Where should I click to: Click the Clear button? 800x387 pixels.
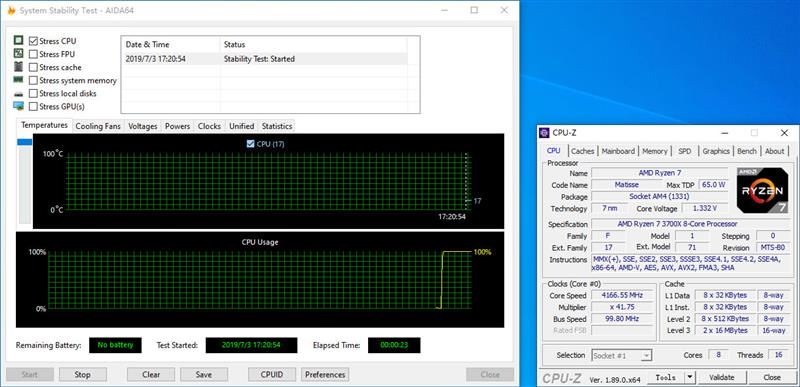151,374
